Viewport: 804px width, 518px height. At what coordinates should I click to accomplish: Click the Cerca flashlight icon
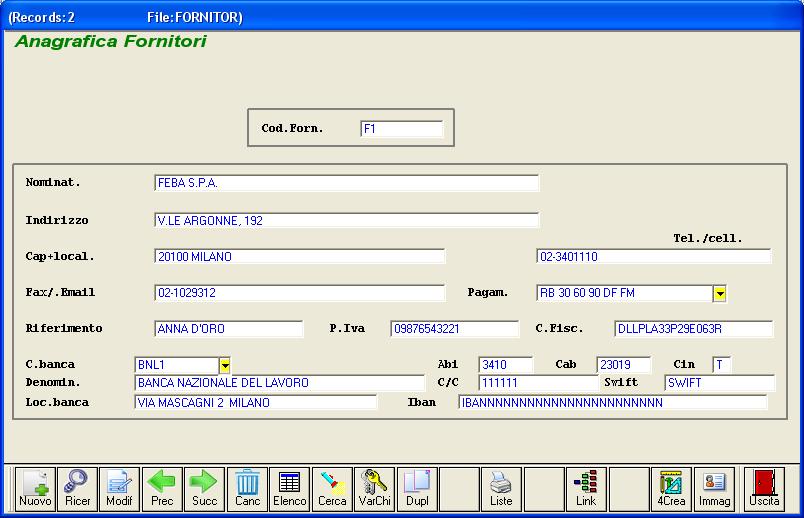pyautogui.click(x=332, y=489)
